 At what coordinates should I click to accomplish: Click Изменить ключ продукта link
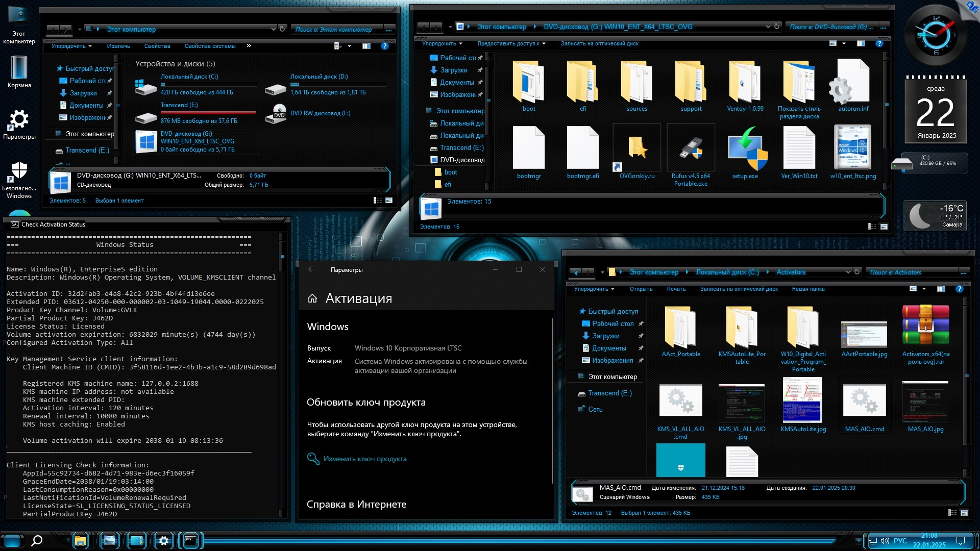point(364,459)
